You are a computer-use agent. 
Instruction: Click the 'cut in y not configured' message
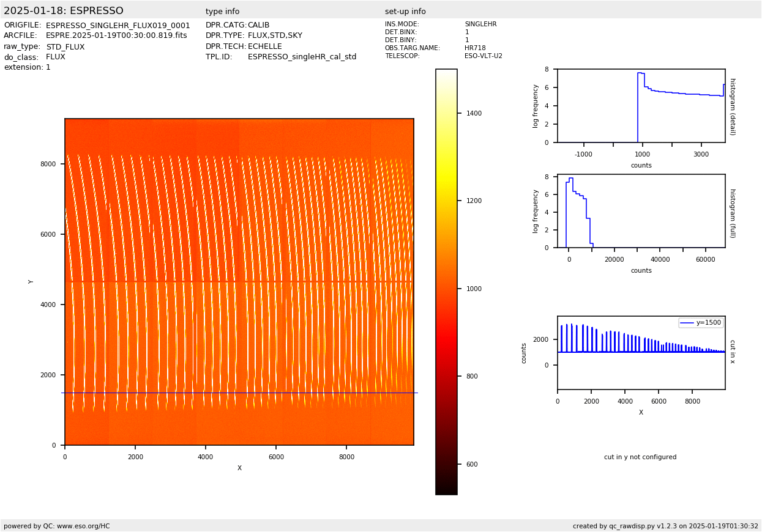640,457
